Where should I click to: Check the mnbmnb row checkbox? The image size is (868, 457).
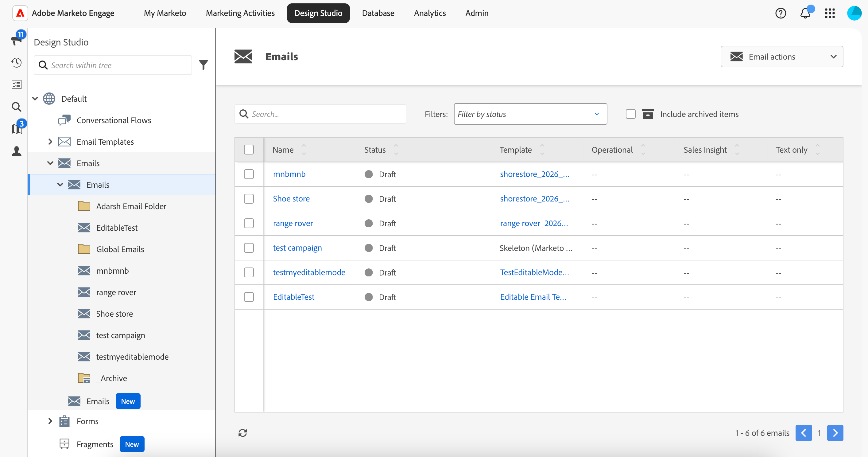249,174
